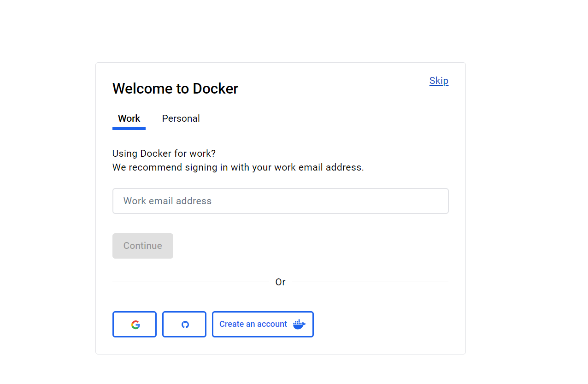Sign in with the GitHub icon button

(x=184, y=325)
